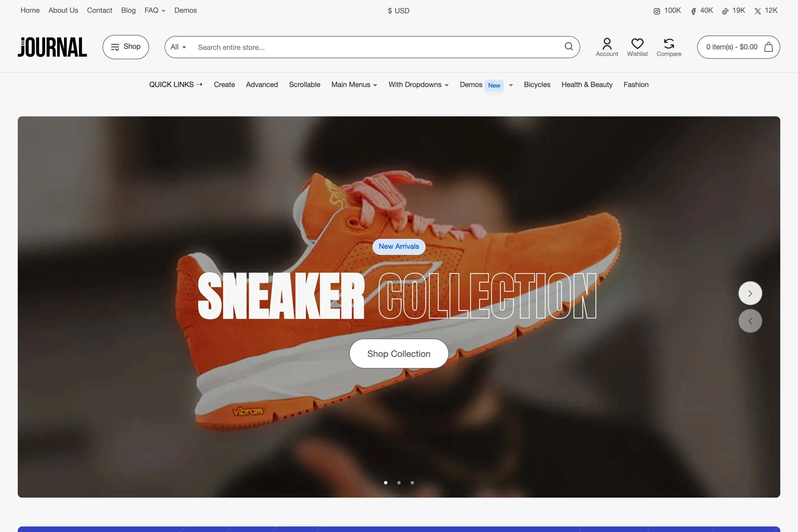The width and height of the screenshot is (798, 532).
Task: Open the Instagram 100K social link
Action: (x=667, y=11)
